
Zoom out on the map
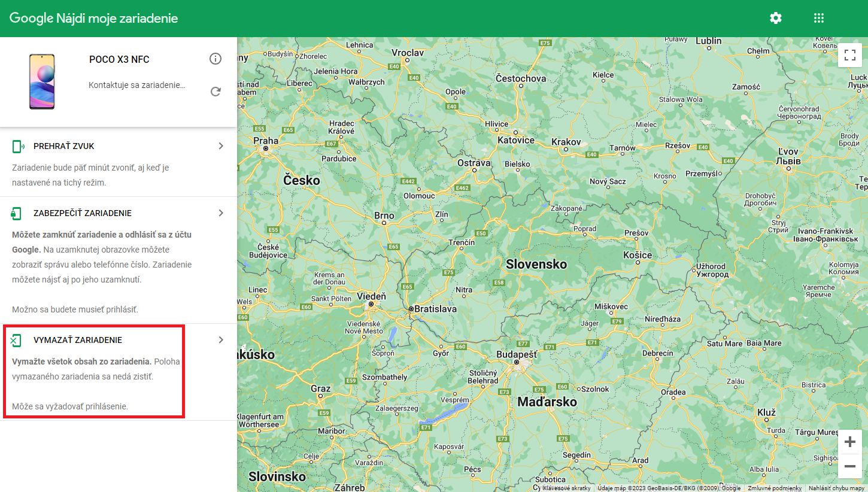point(850,466)
